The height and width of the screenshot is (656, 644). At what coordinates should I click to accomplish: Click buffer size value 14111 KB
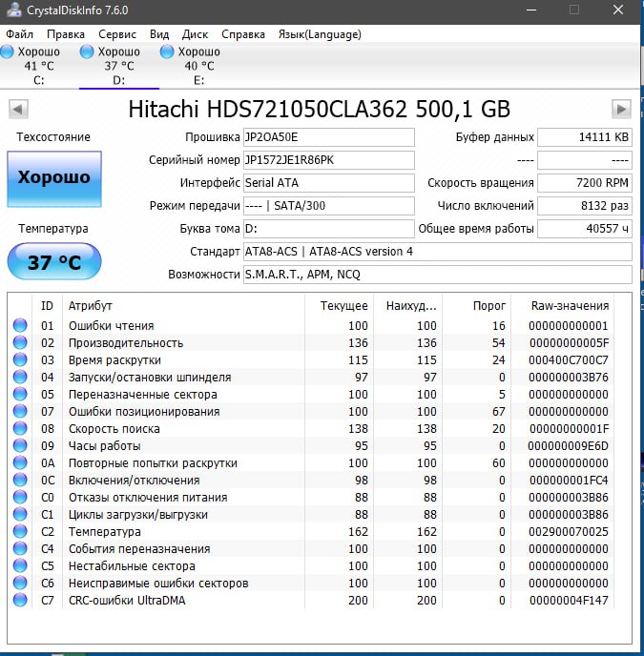[x=585, y=137]
